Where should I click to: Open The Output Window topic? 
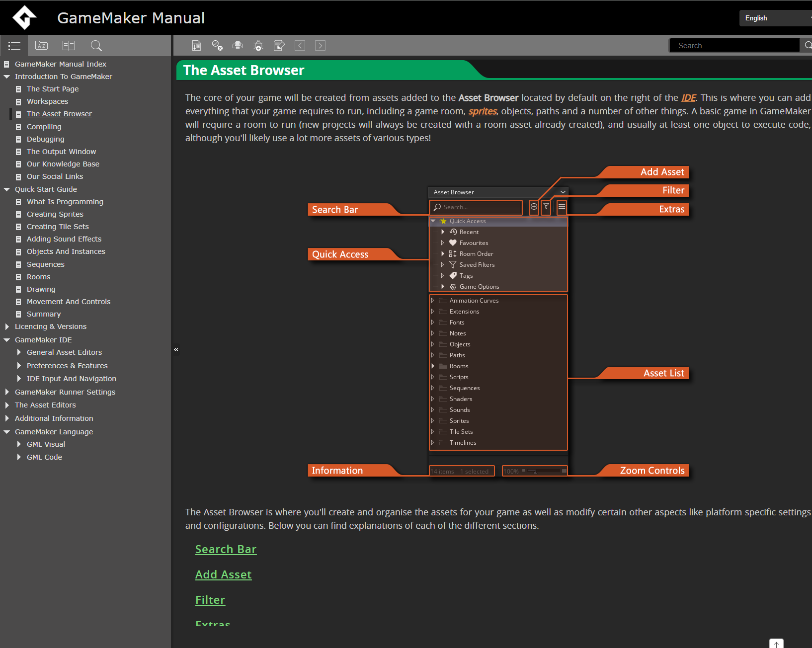click(x=61, y=152)
